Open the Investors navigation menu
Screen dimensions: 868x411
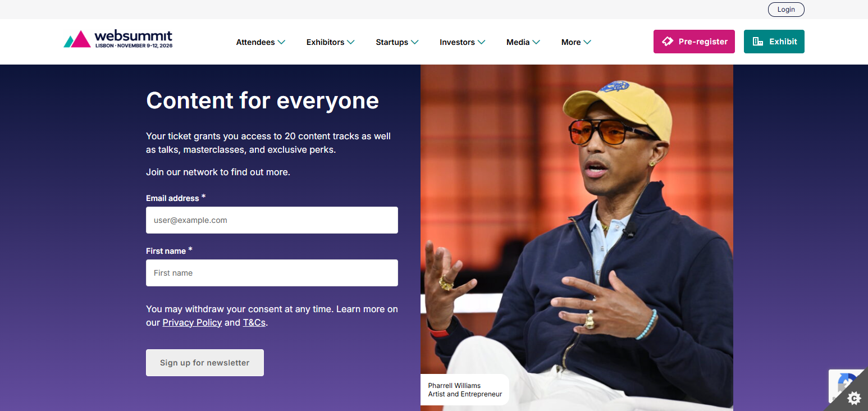click(x=457, y=42)
